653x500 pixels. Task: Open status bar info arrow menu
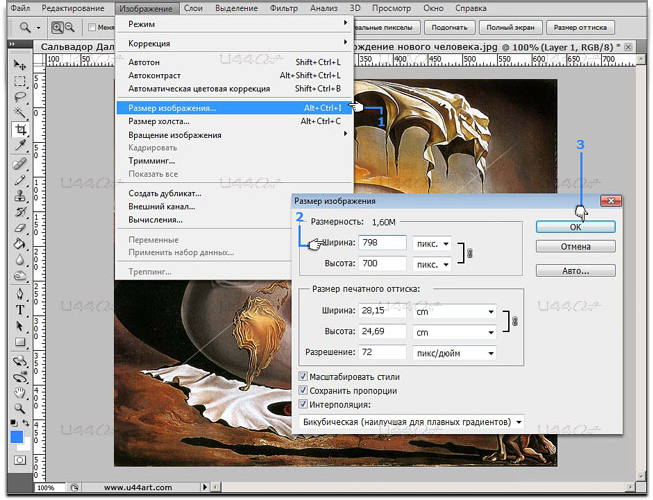[204, 487]
